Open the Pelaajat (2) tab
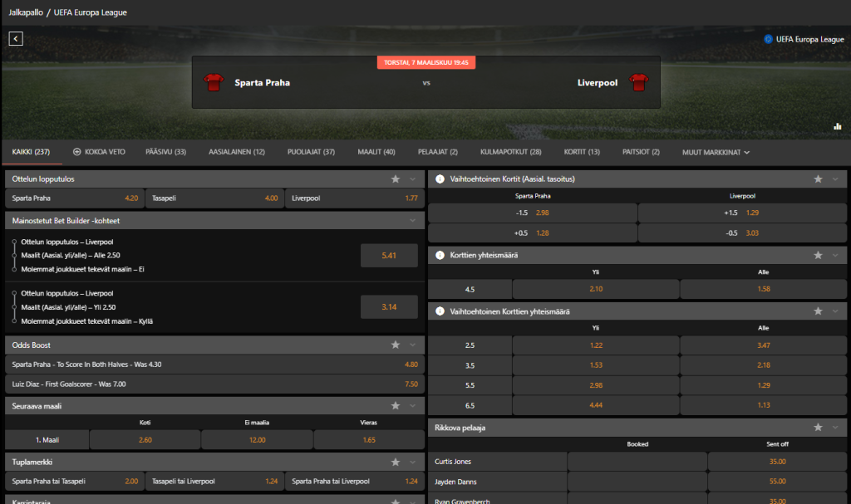Screen dimensions: 851x504 point(437,152)
